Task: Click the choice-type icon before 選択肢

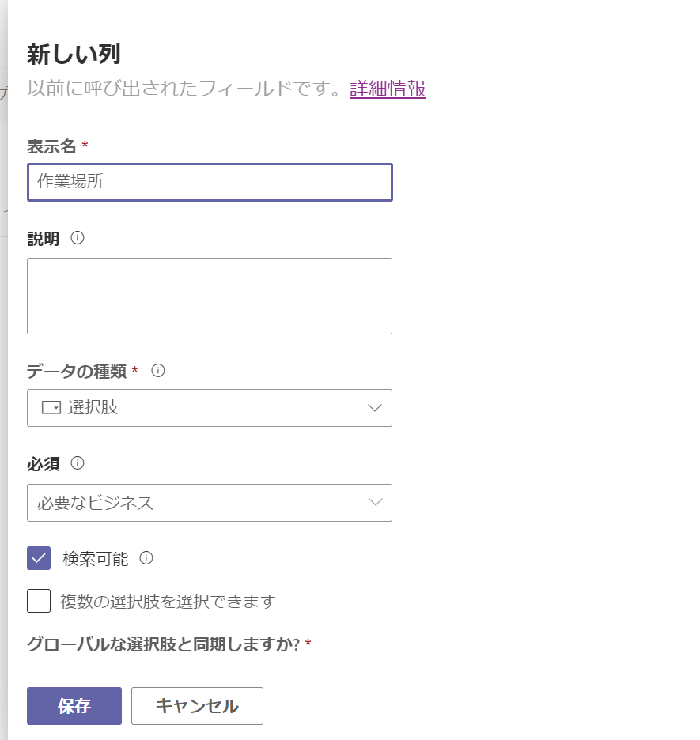Action: pos(51,408)
